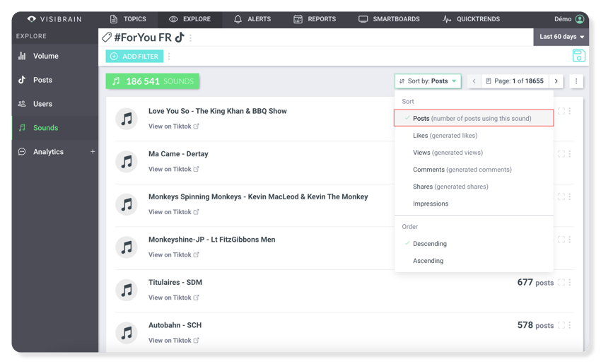This screenshot has height=364, width=601.
Task: Click the Visibrain logo
Action: (x=54, y=19)
